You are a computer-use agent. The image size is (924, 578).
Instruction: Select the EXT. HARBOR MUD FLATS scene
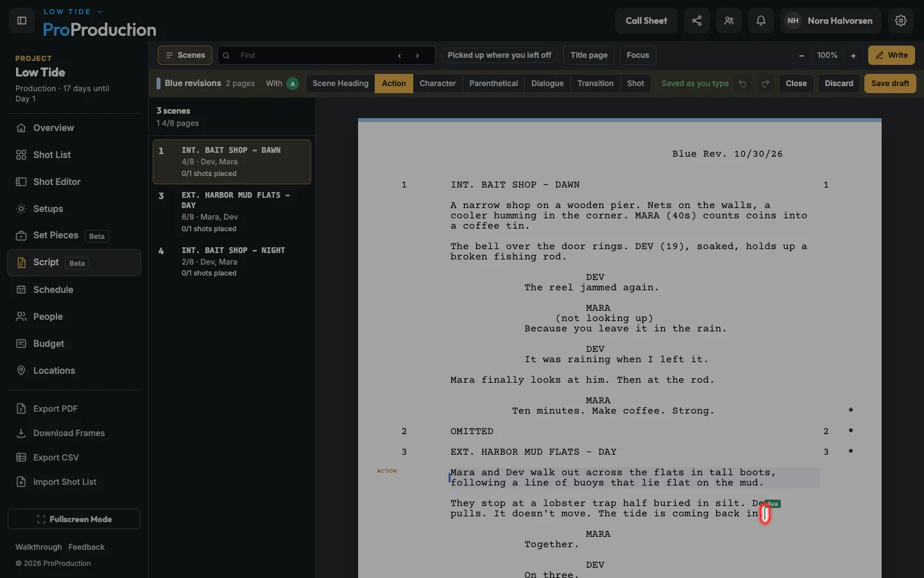tap(232, 211)
